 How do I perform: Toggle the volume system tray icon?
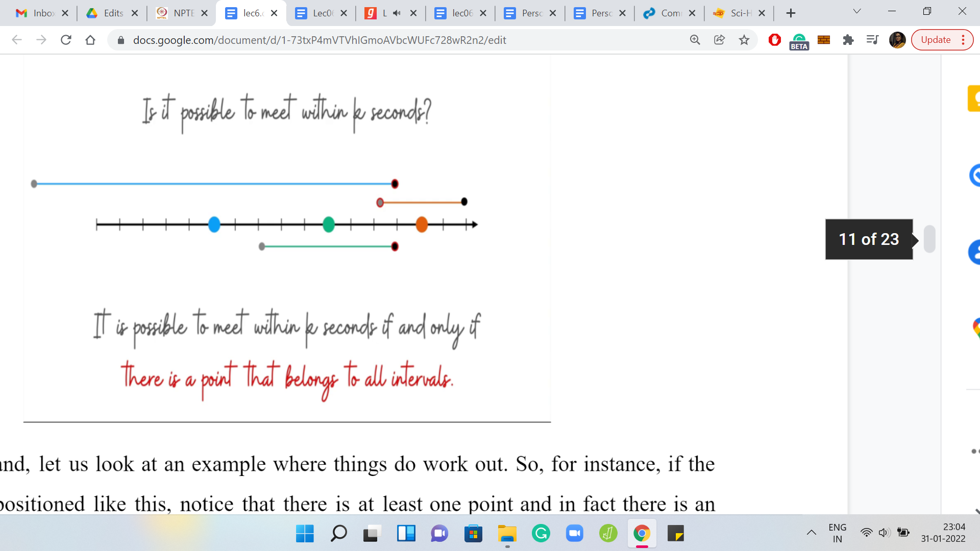[x=884, y=533]
